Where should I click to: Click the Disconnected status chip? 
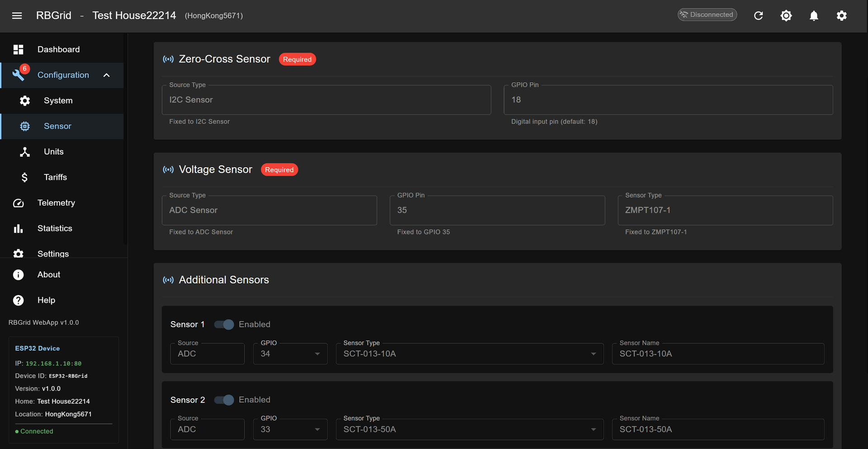click(707, 15)
